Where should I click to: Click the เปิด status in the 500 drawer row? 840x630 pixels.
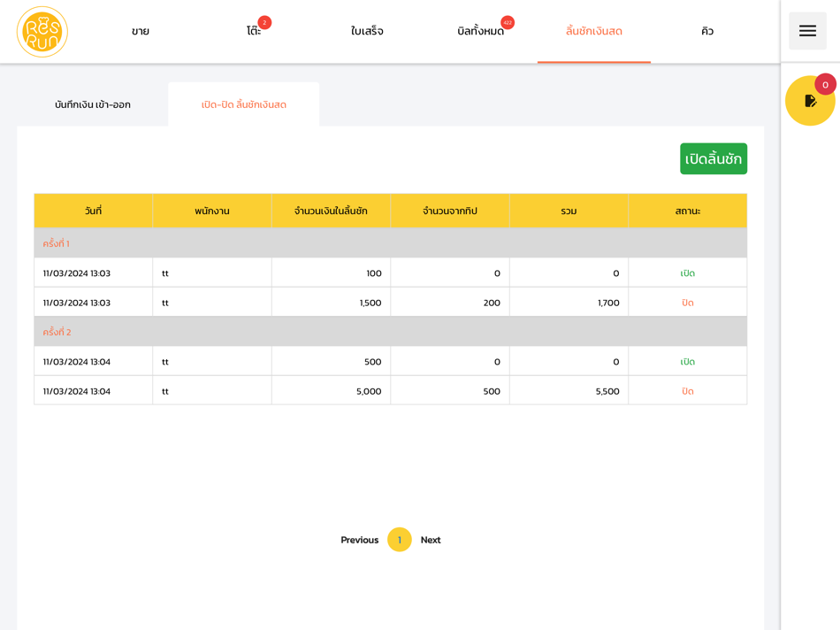point(687,361)
